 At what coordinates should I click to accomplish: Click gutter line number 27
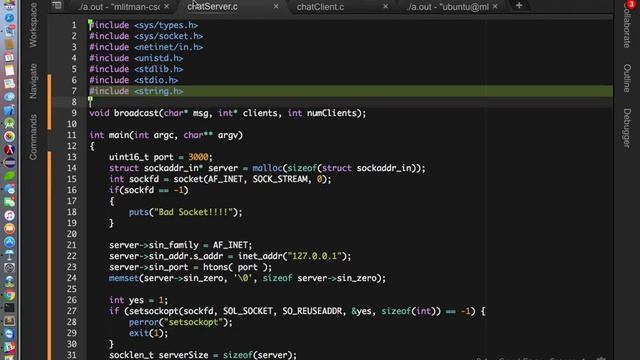[x=71, y=311]
